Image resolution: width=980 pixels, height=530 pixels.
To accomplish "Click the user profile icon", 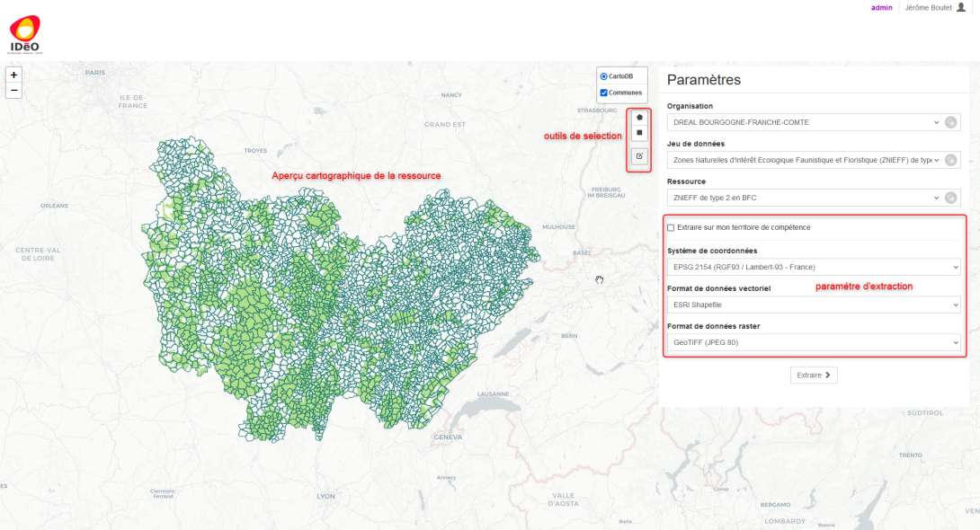I will click(x=961, y=7).
